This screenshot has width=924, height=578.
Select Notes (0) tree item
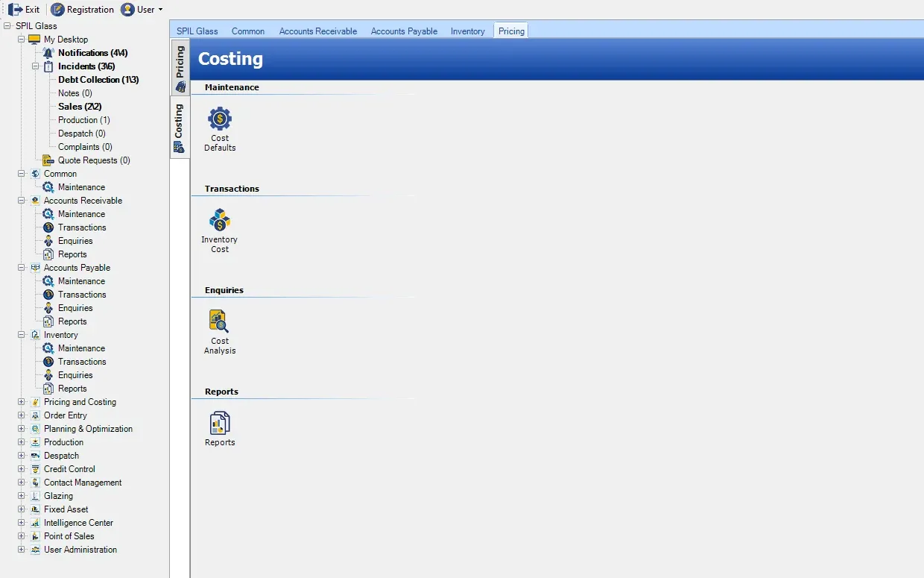pyautogui.click(x=75, y=93)
